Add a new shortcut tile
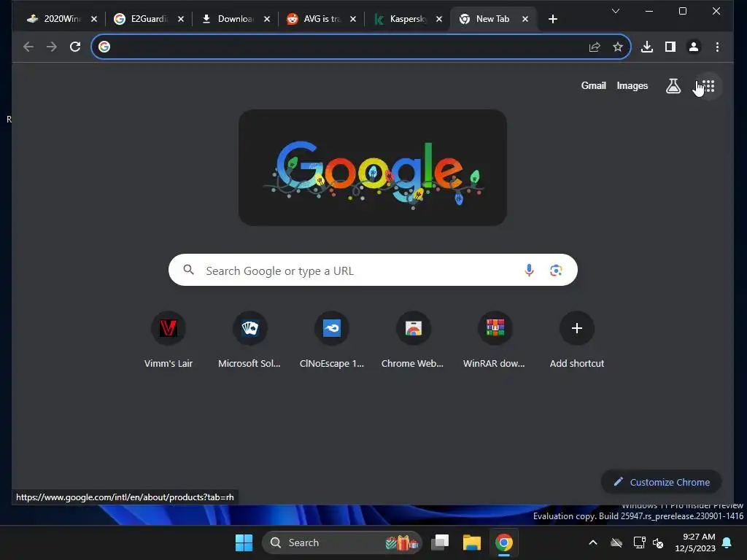The height and width of the screenshot is (560, 747). pyautogui.click(x=576, y=340)
